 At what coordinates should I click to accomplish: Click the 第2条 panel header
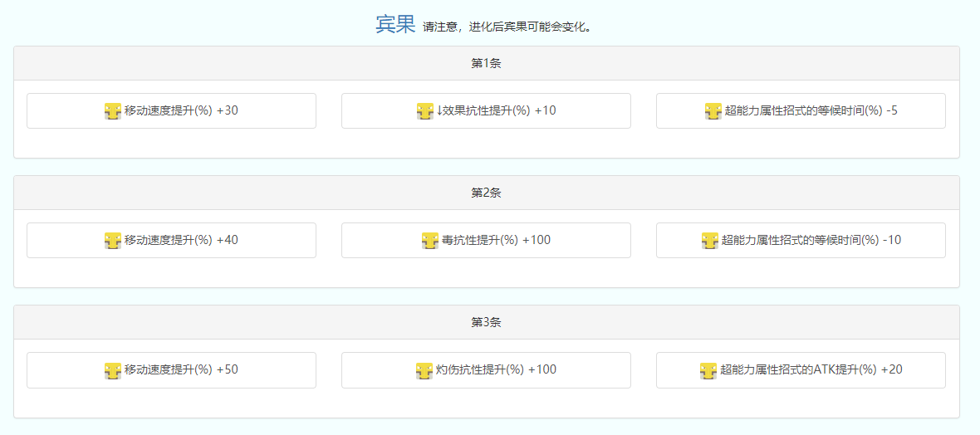(486, 193)
